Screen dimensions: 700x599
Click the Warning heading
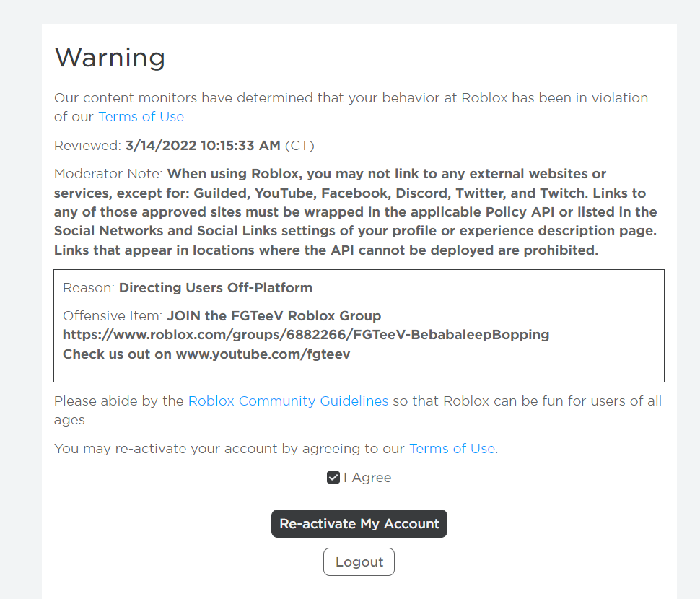110,58
